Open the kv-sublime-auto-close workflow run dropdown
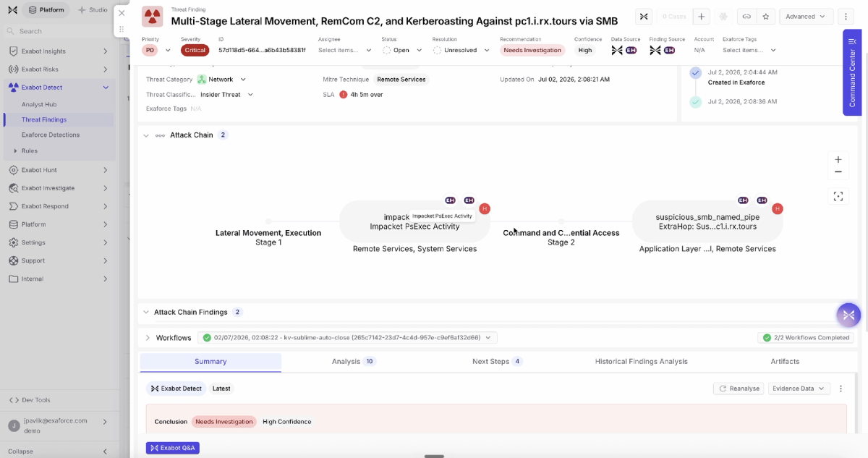Viewport: 868px width, 458px height. [347, 337]
